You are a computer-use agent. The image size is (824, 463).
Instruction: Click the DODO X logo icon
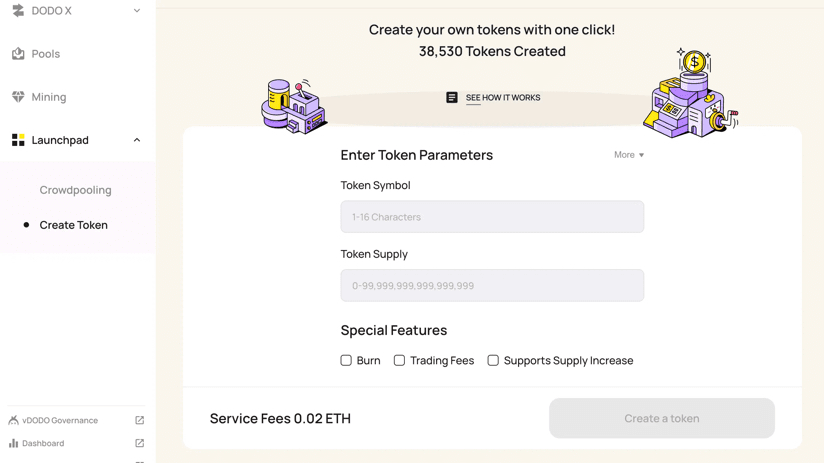coord(18,11)
